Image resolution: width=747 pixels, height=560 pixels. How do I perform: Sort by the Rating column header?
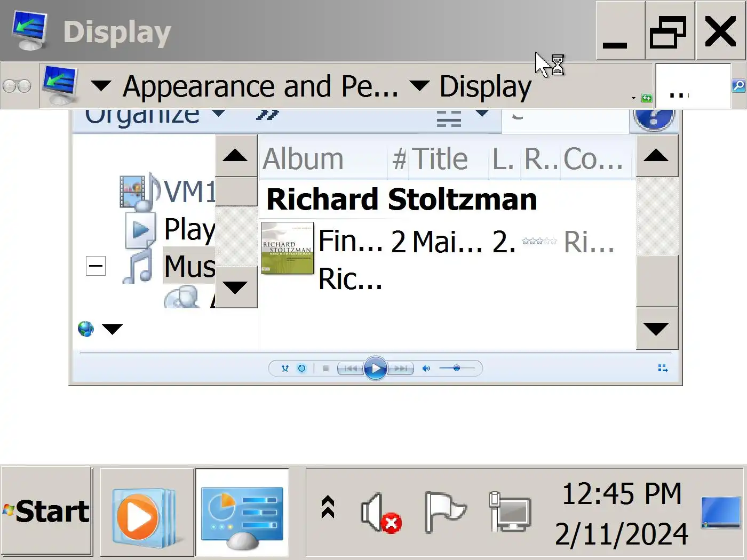pyautogui.click(x=541, y=159)
